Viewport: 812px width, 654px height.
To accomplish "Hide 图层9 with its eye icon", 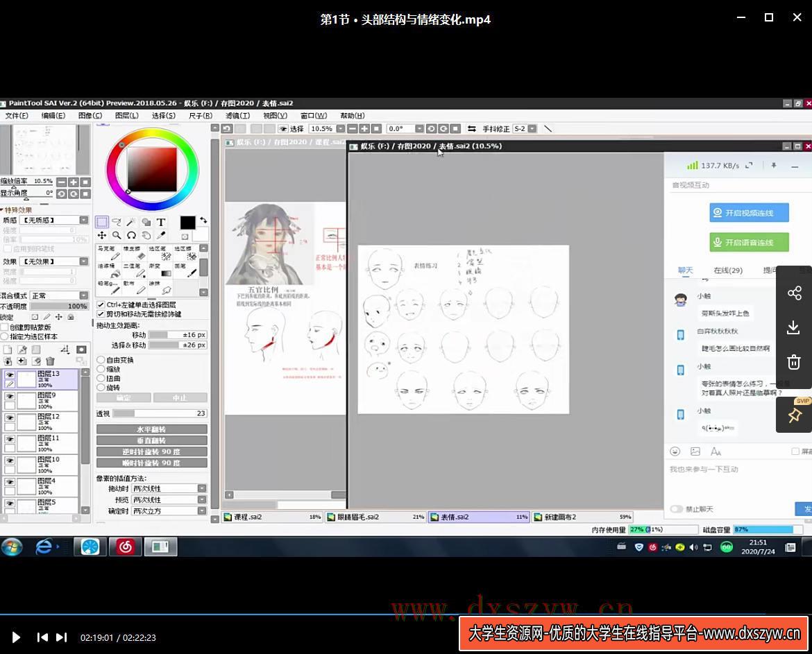I will coord(10,396).
